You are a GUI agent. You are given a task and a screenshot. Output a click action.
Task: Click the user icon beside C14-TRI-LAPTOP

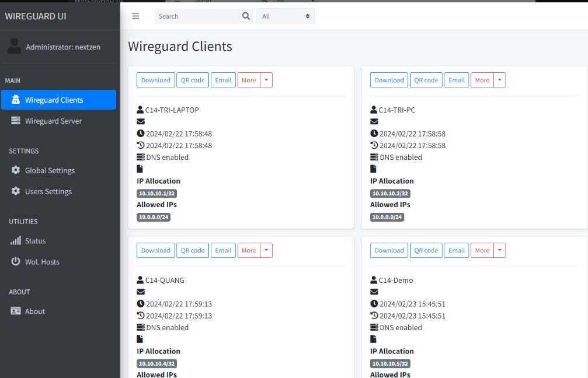(140, 110)
